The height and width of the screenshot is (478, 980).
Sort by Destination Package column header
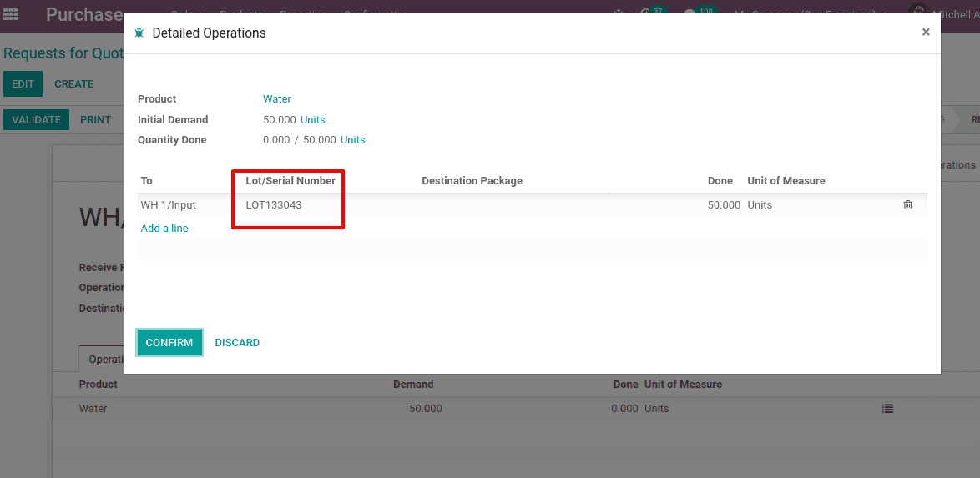[x=472, y=180]
